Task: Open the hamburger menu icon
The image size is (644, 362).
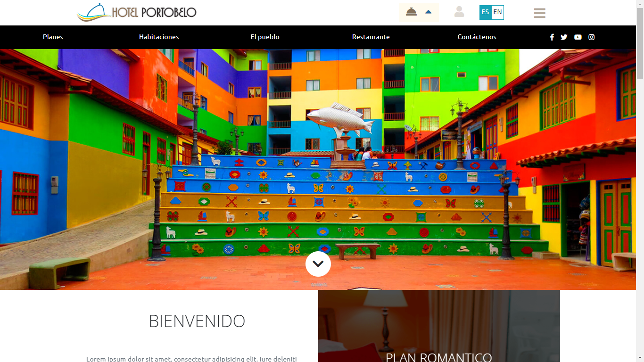Action: [540, 13]
